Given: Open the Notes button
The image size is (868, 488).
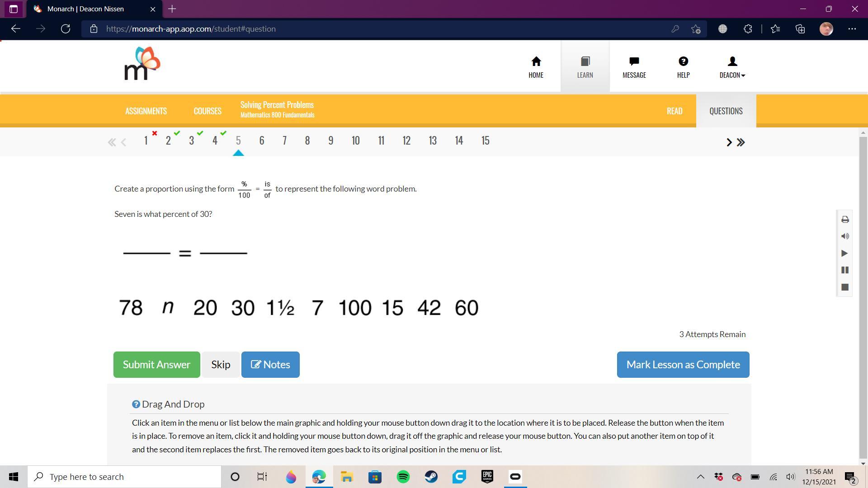Looking at the screenshot, I should (270, 365).
